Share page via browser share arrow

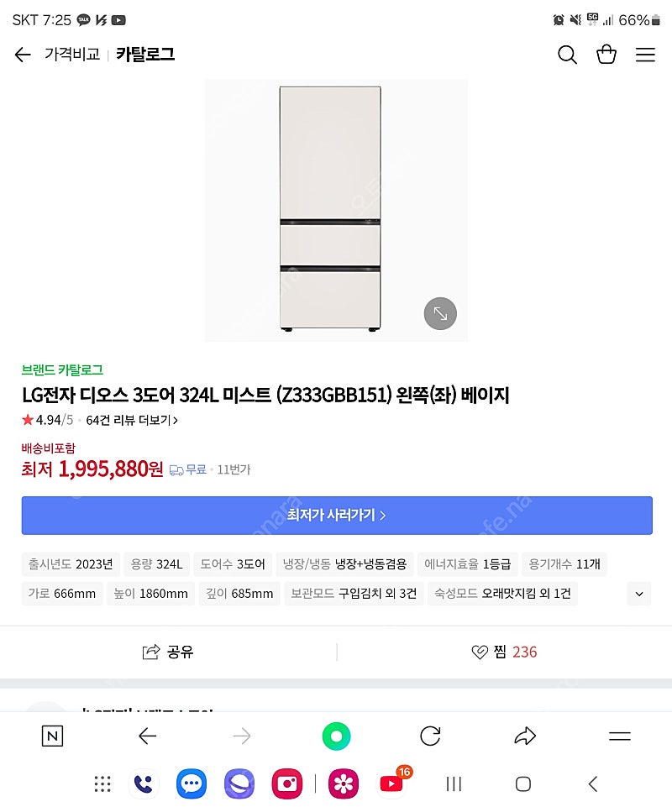[x=525, y=736]
